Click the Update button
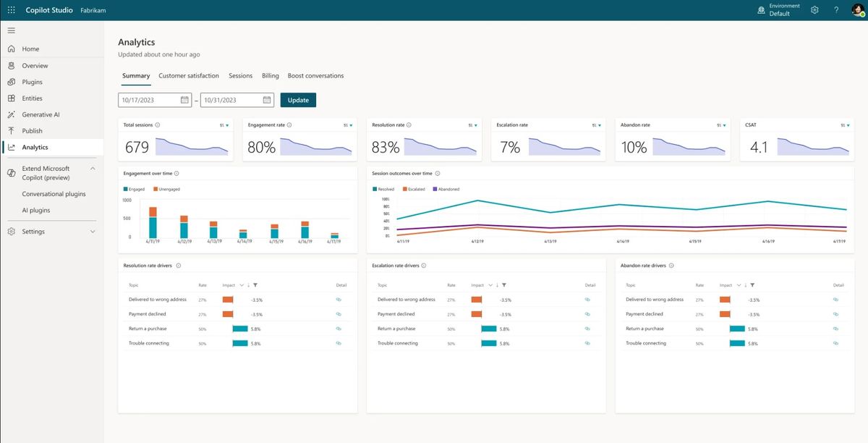The height and width of the screenshot is (443, 868). [x=297, y=99]
